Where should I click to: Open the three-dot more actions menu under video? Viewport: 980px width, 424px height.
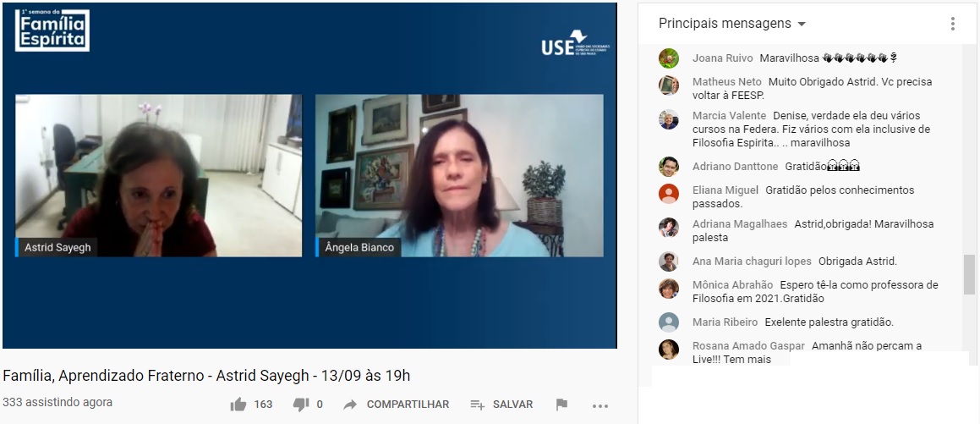(x=600, y=406)
